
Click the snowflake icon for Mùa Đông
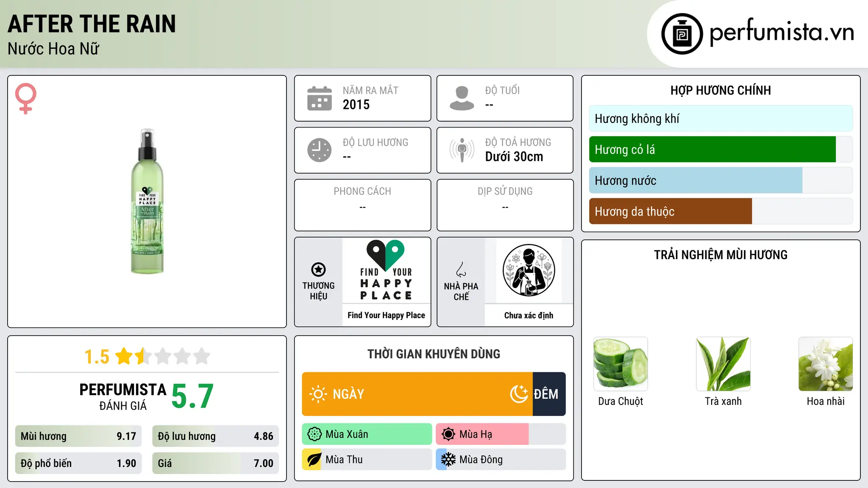448,460
